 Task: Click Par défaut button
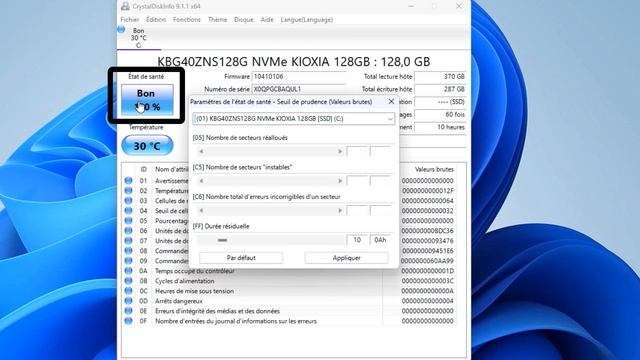coord(241,258)
